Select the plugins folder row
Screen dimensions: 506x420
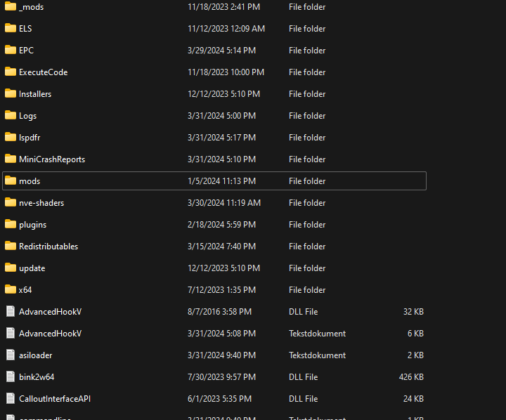[211, 225]
